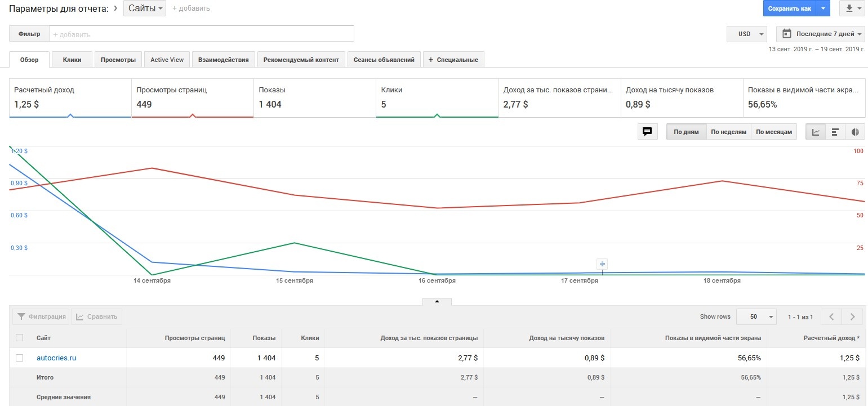Open the Рекомендуемый контент tab
The height and width of the screenshot is (406, 868).
coord(301,60)
